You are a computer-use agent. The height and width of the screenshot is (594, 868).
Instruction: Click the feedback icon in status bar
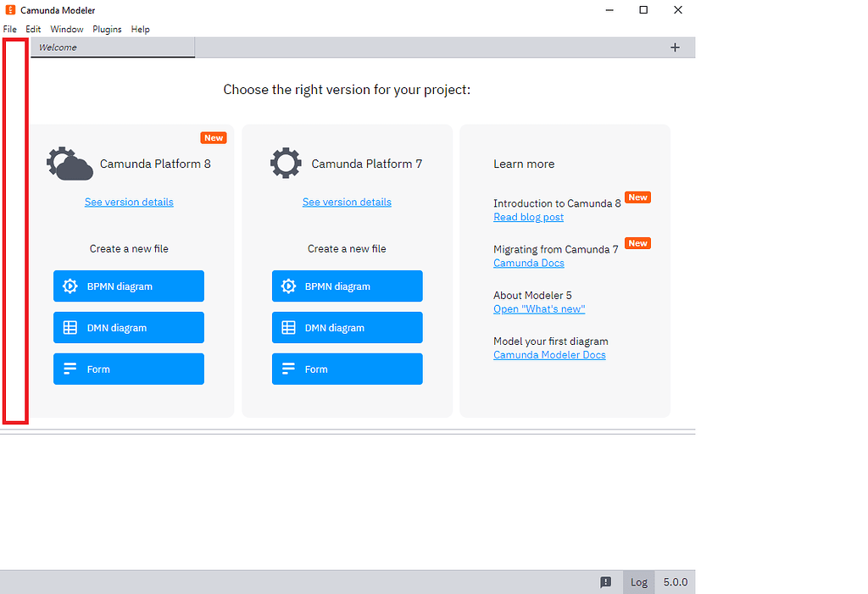click(x=605, y=582)
